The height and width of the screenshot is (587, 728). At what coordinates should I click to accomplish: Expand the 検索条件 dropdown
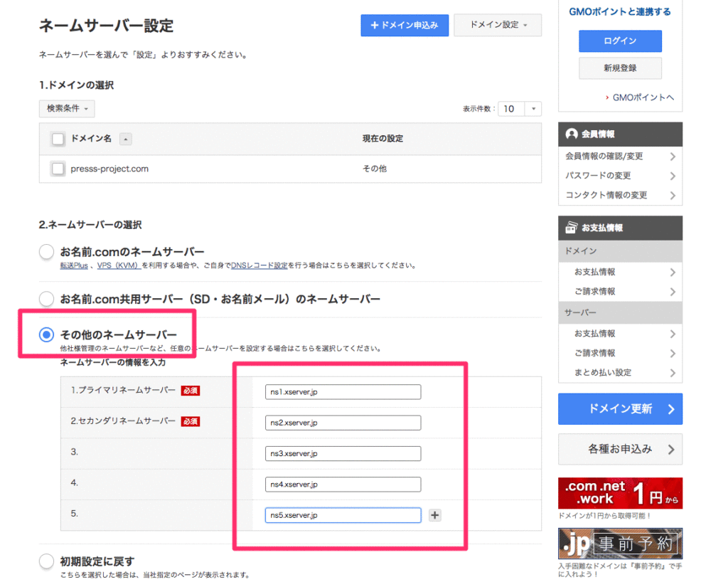point(67,109)
